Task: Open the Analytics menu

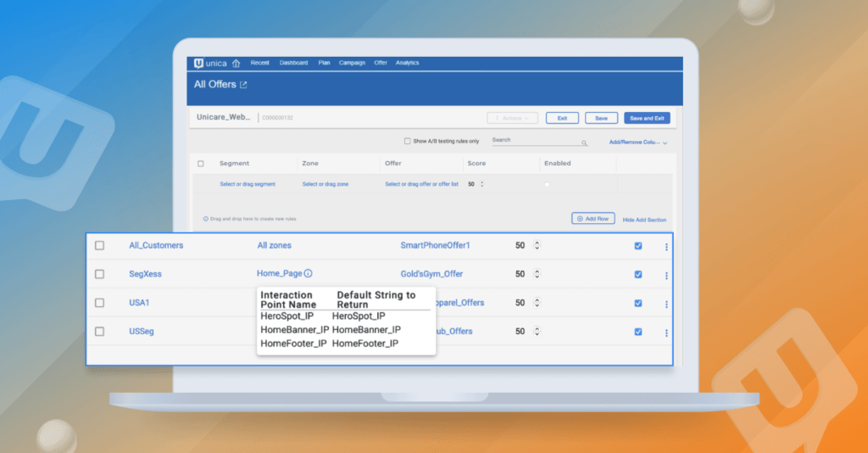Action: pos(407,63)
